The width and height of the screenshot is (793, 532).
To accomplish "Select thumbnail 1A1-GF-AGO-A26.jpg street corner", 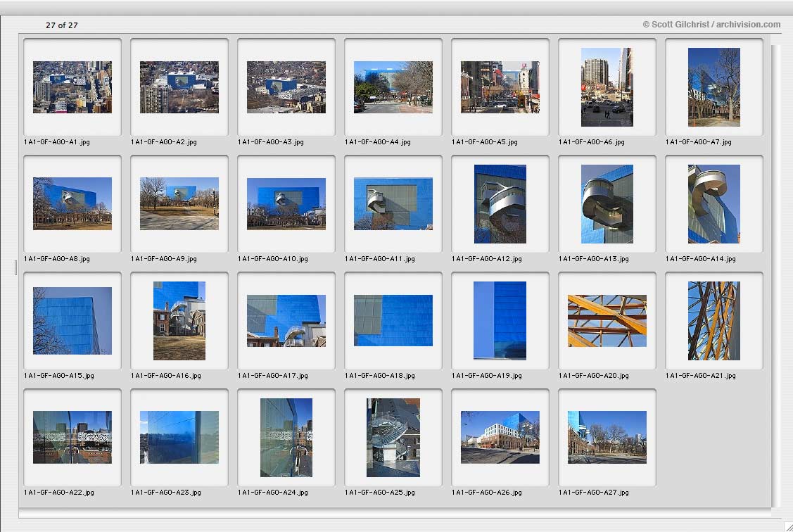I will click(500, 438).
